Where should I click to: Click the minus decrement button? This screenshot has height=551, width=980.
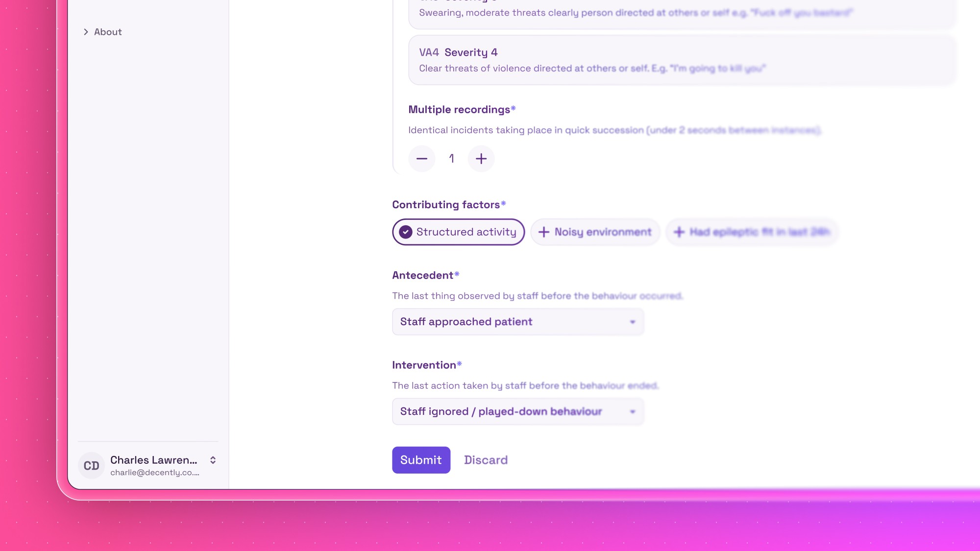coord(421,159)
